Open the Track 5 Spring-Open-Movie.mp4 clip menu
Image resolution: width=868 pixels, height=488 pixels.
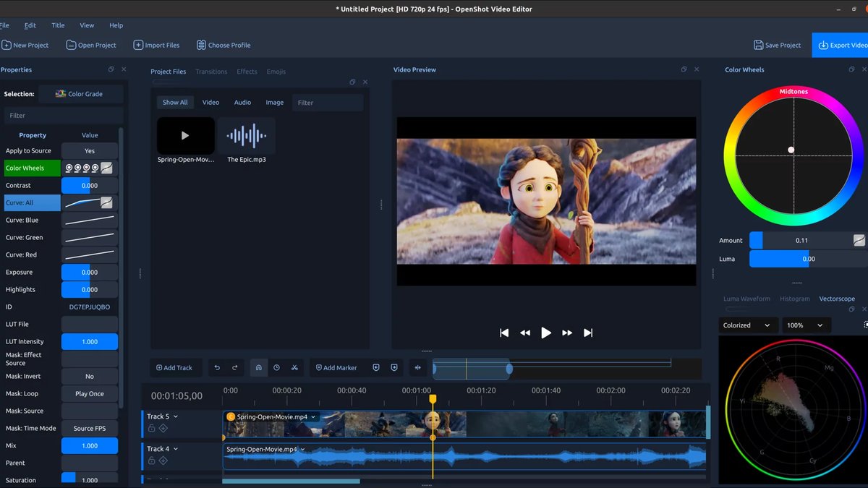314,417
